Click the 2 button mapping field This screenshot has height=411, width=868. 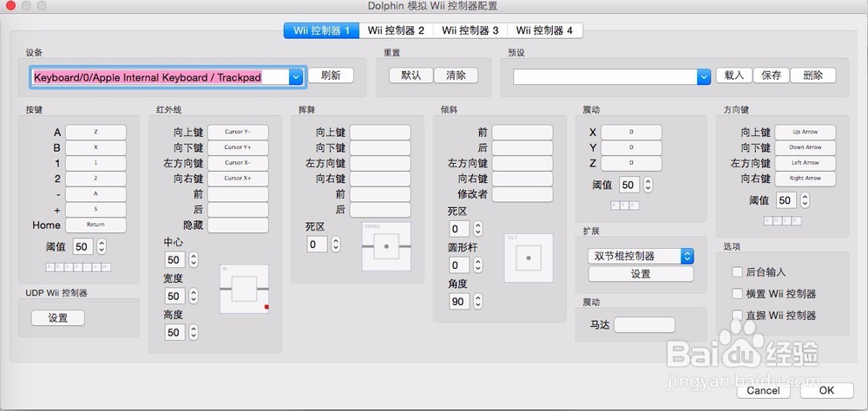pos(95,179)
